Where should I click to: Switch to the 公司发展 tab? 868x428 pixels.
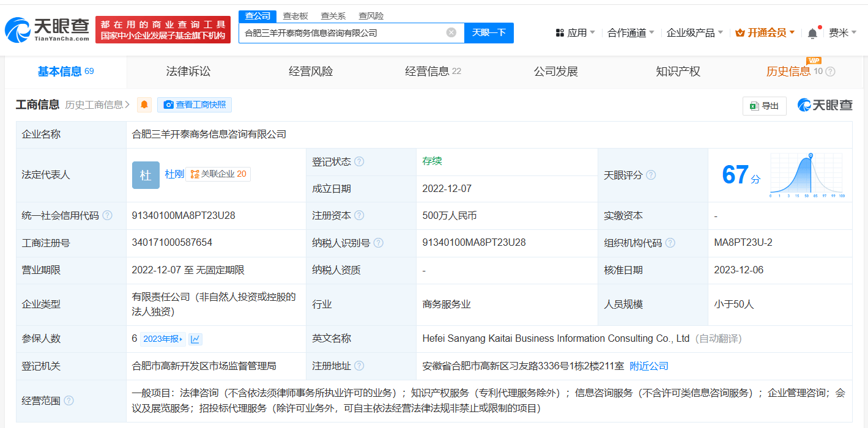click(556, 72)
